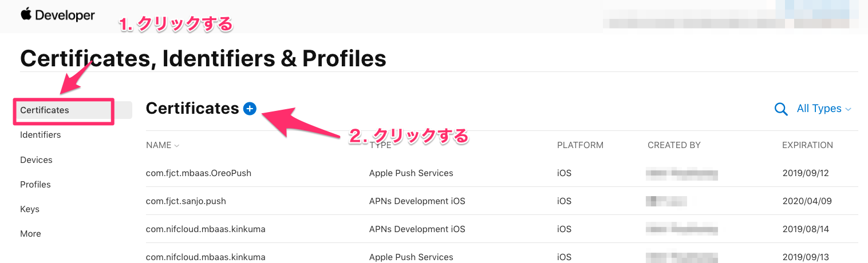Click expiration date 2020/04/09
The height and width of the screenshot is (263, 868).
tap(807, 201)
